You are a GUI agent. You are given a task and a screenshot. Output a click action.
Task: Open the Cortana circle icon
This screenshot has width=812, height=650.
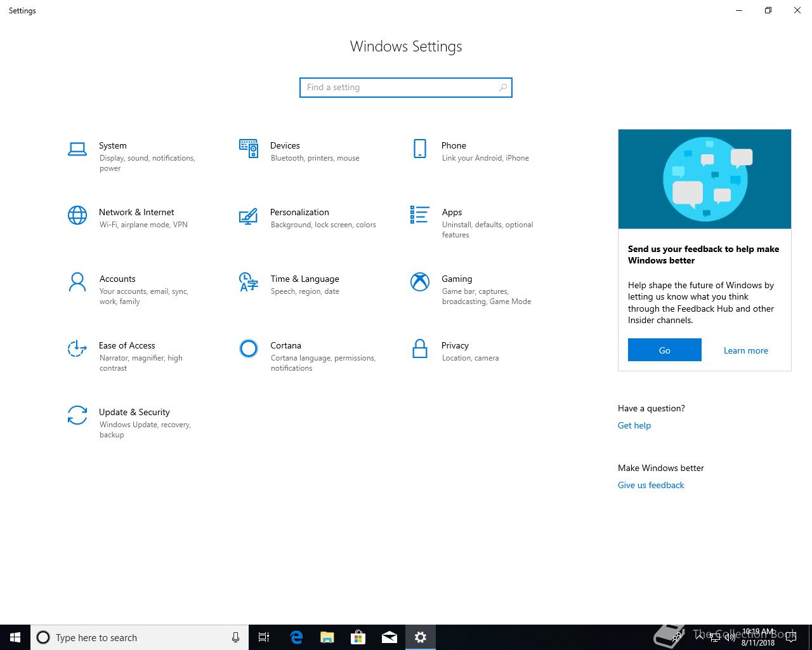pyautogui.click(x=249, y=348)
